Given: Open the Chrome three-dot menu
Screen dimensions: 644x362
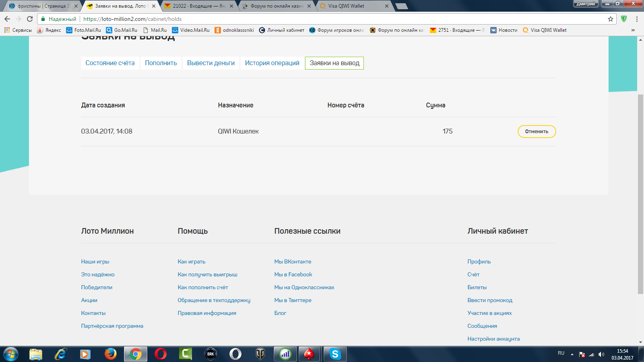Looking at the screenshot, I should click(637, 19).
